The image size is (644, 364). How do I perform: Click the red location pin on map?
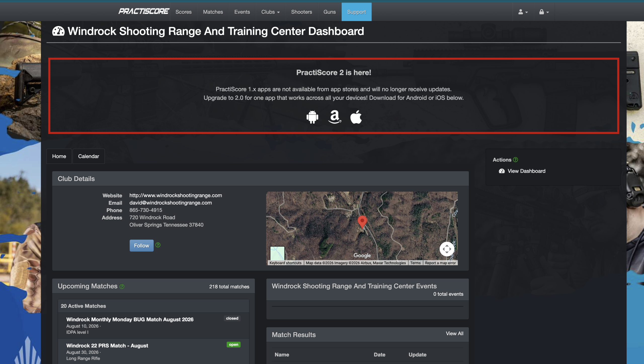pos(362,222)
